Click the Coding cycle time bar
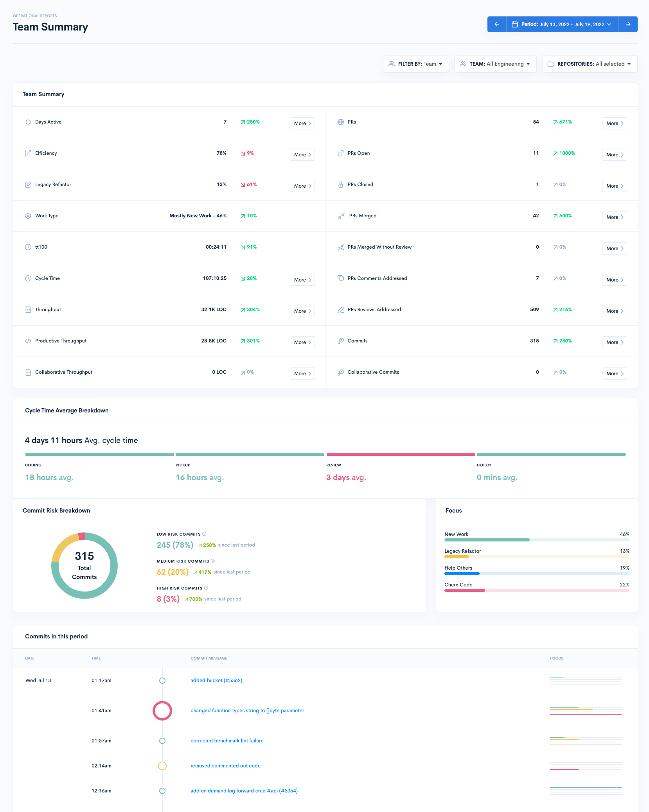This screenshot has width=649, height=812. [x=99, y=454]
